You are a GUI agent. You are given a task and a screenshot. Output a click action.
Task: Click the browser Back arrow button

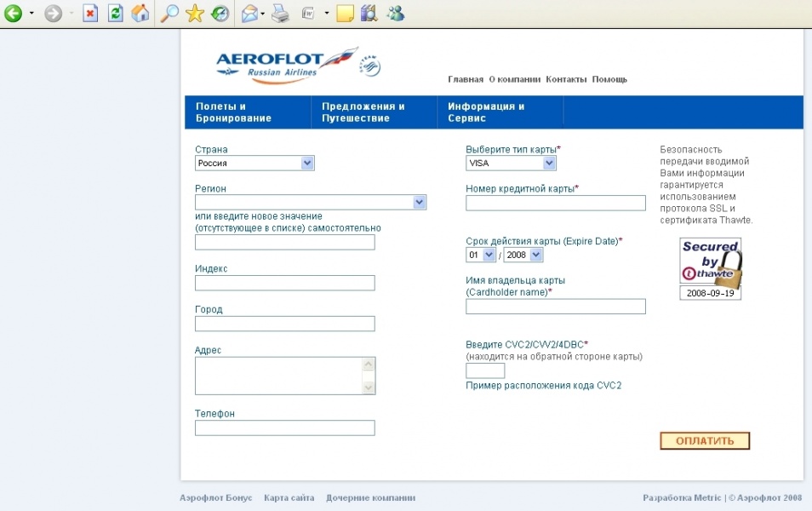[x=13, y=14]
